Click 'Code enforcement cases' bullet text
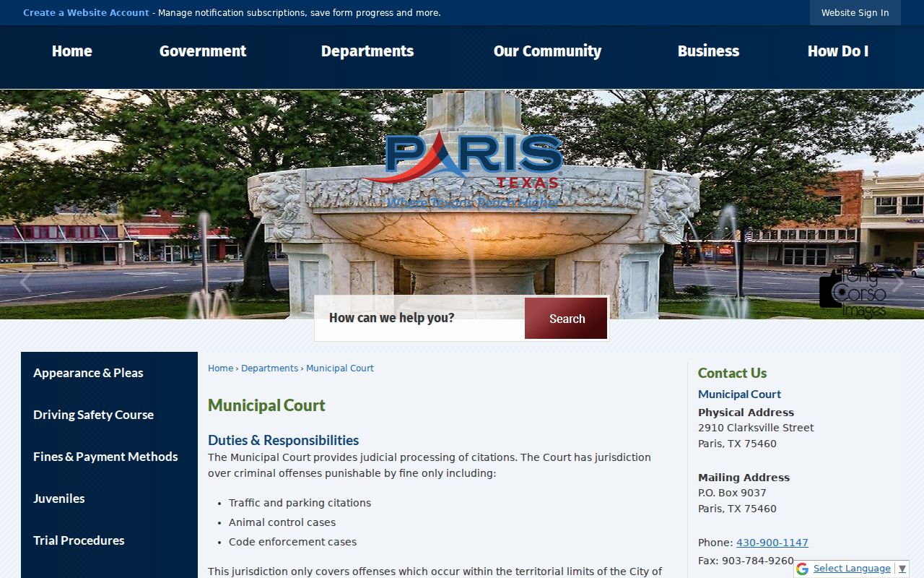This screenshot has height=578, width=924. pyautogui.click(x=292, y=542)
